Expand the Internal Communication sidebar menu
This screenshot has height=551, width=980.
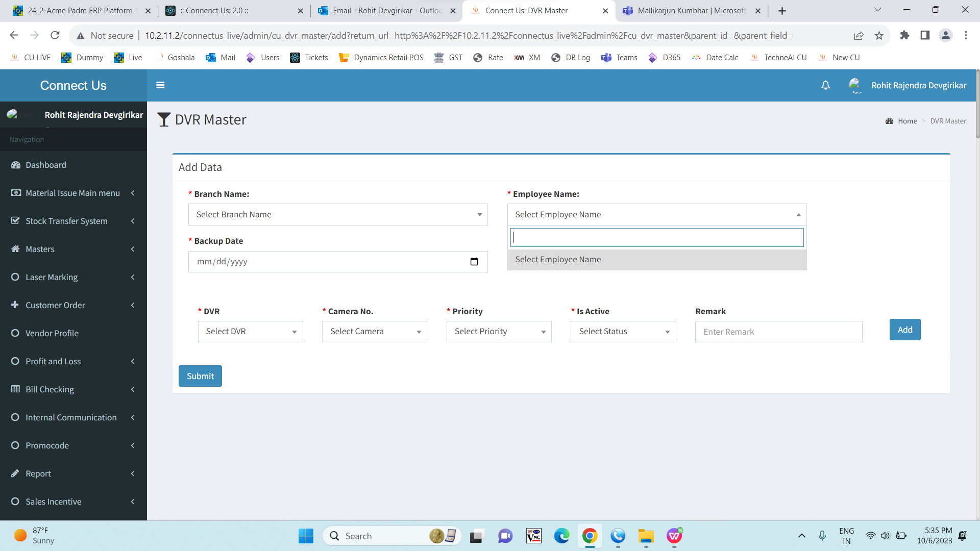pos(73,417)
